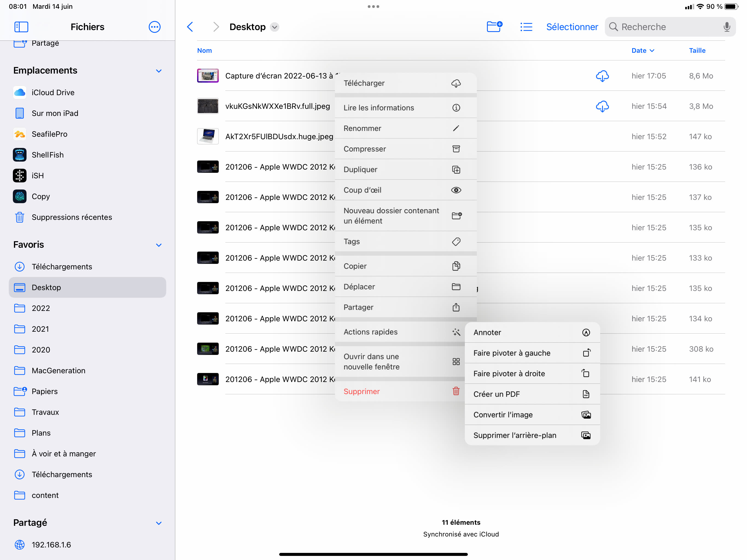747x560 pixels.
Task: Toggle the sidebar panel icon
Action: point(21,27)
